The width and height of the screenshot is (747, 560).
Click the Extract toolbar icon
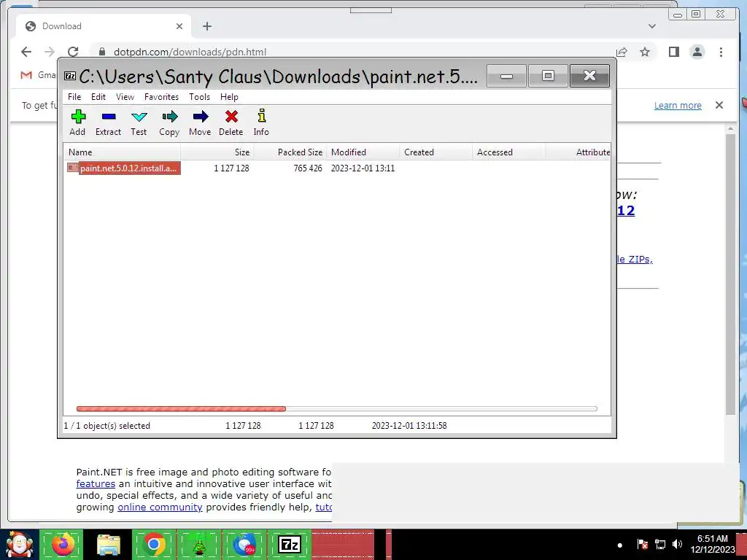pyautogui.click(x=108, y=122)
